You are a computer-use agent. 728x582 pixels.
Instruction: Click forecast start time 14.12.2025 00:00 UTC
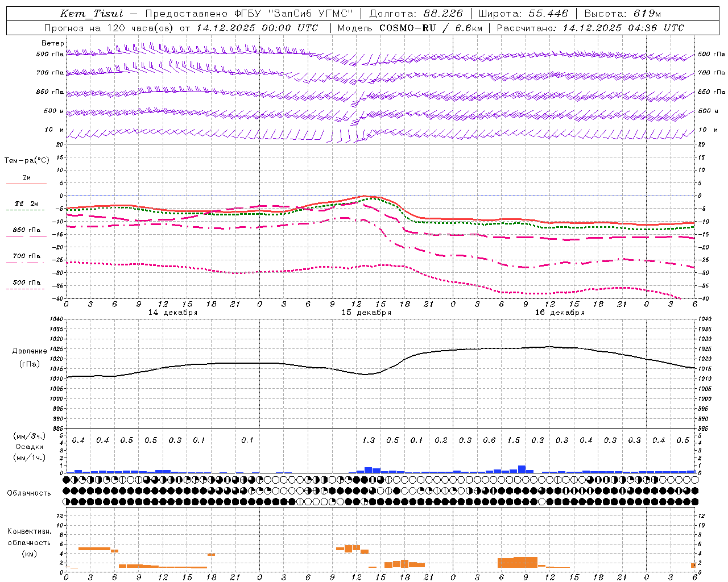(257, 27)
